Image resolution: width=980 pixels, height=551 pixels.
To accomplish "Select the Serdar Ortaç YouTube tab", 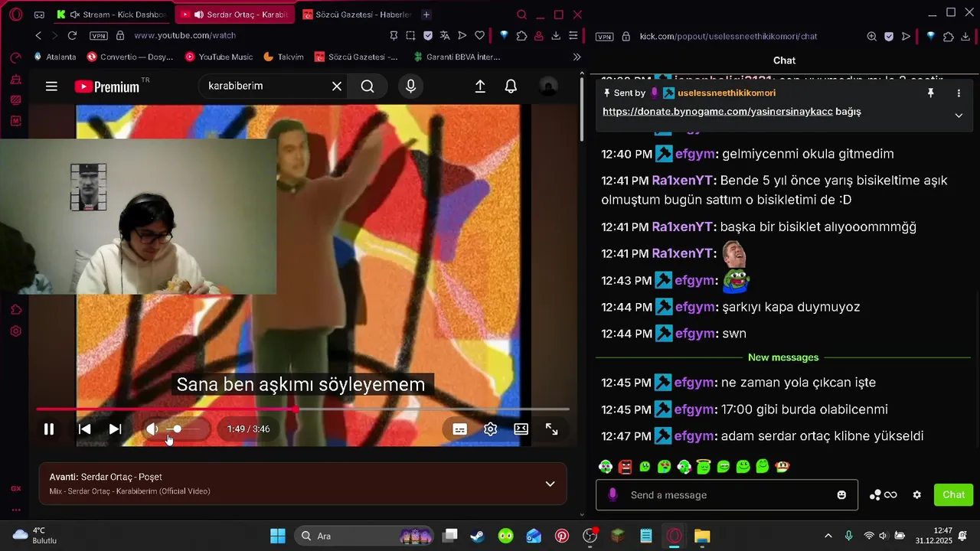I will (234, 15).
